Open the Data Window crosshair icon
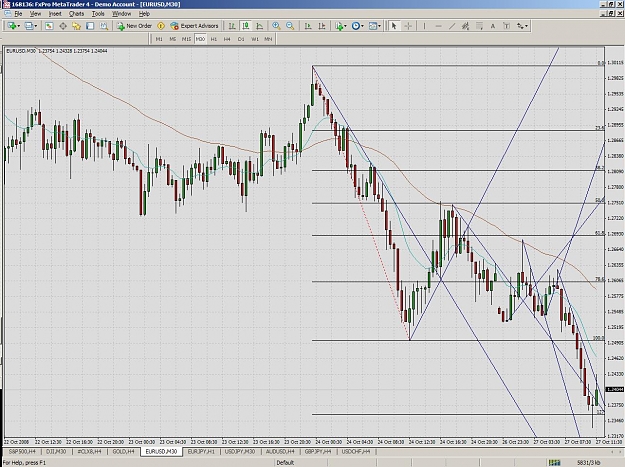Image resolution: width=625 pixels, height=467 pixels. coord(63,26)
